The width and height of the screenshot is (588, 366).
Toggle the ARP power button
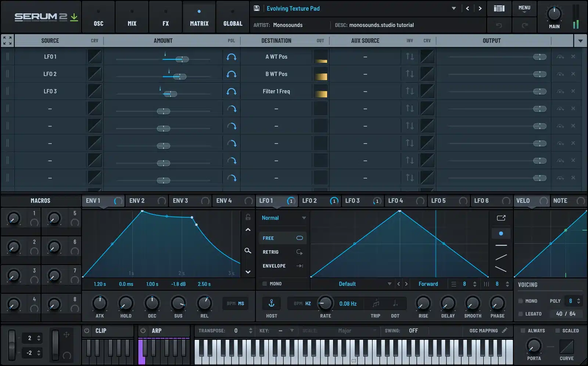tap(143, 331)
